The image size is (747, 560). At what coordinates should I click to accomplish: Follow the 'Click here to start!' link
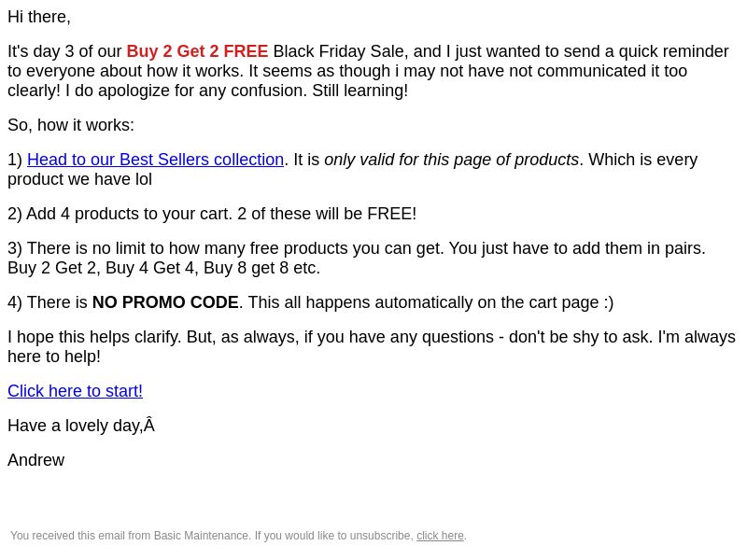[x=75, y=391]
